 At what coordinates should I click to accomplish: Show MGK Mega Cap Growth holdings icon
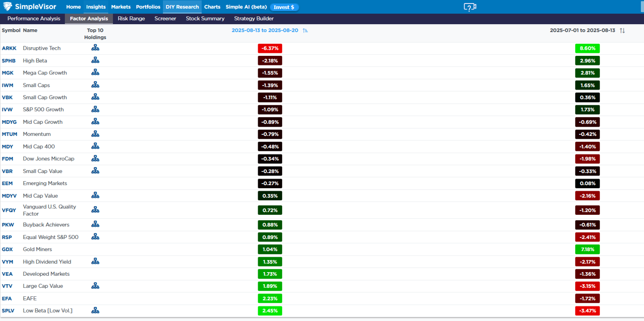95,72
